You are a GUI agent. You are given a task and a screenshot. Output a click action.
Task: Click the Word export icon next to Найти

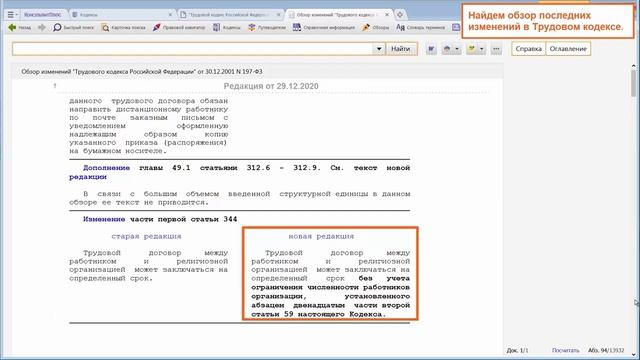coord(431,49)
